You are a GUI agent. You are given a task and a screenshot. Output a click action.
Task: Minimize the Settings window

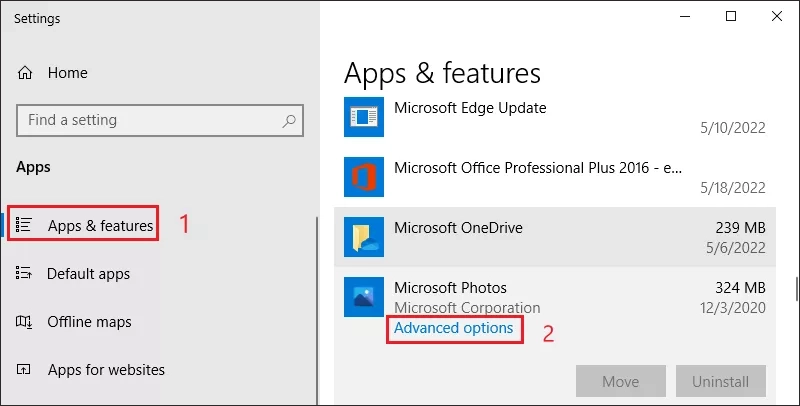685,16
